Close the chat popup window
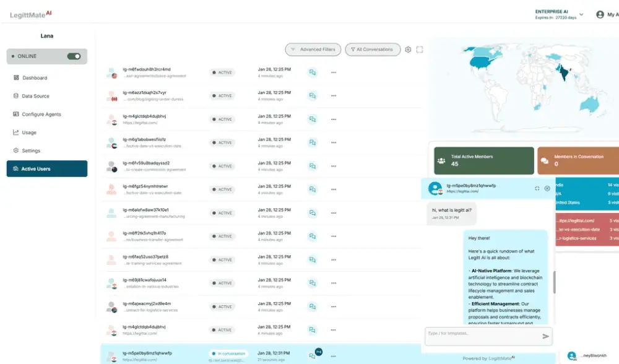The width and height of the screenshot is (619, 364). (x=547, y=188)
